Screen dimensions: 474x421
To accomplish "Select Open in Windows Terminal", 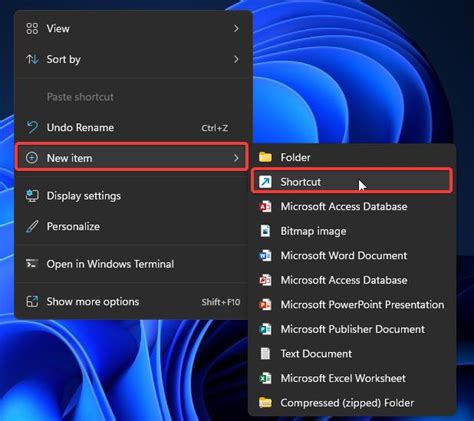I will 132,264.
